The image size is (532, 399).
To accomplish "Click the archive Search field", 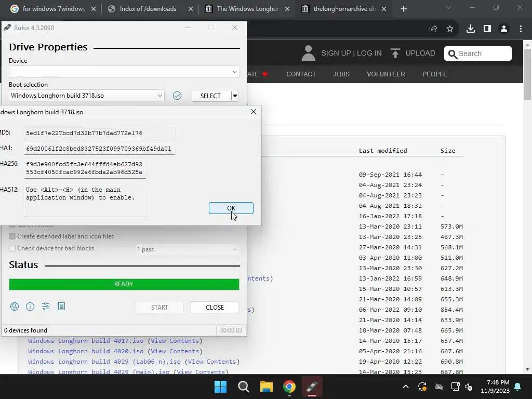I will pos(478,54).
